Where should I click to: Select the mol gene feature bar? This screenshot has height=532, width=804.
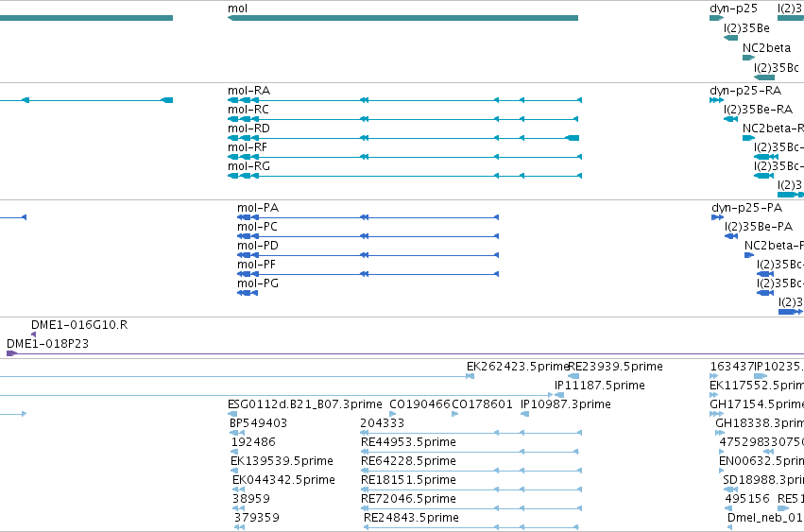403,18
